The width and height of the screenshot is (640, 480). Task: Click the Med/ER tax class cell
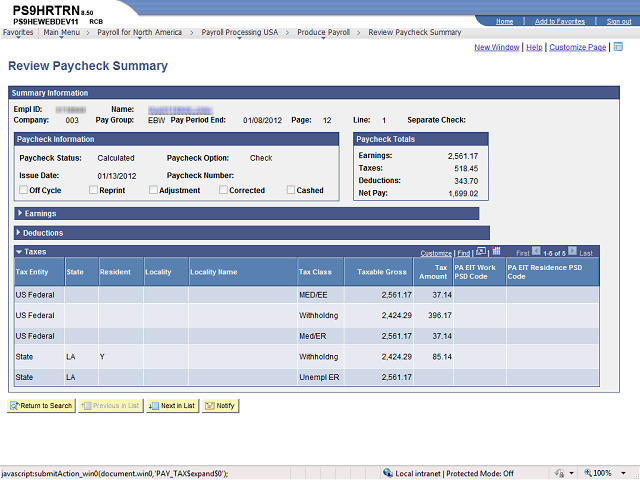(313, 336)
